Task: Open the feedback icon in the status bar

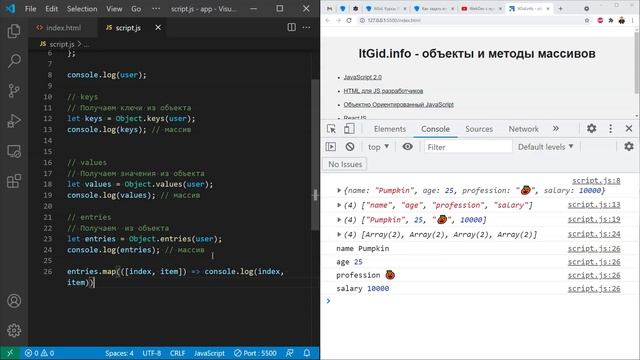Action: (x=289, y=353)
